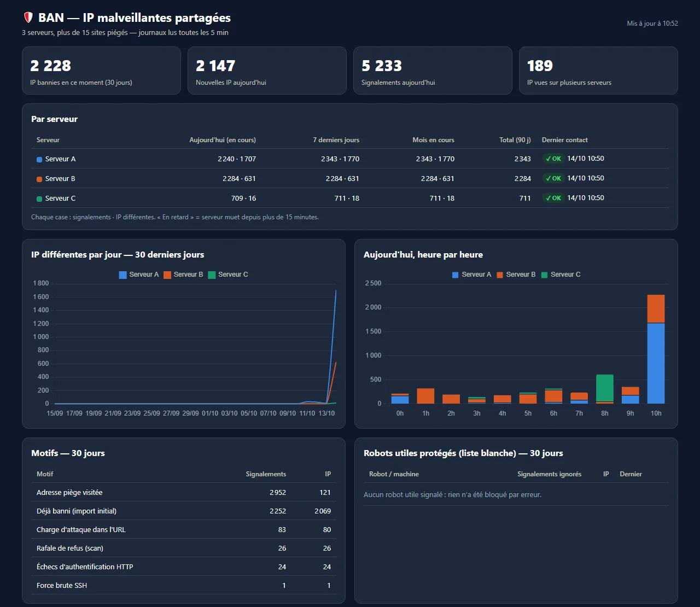Image resolution: width=700 pixels, height=607 pixels.
Task: Toggle Serveur C in the daily IP chart legend
Action: [228, 275]
